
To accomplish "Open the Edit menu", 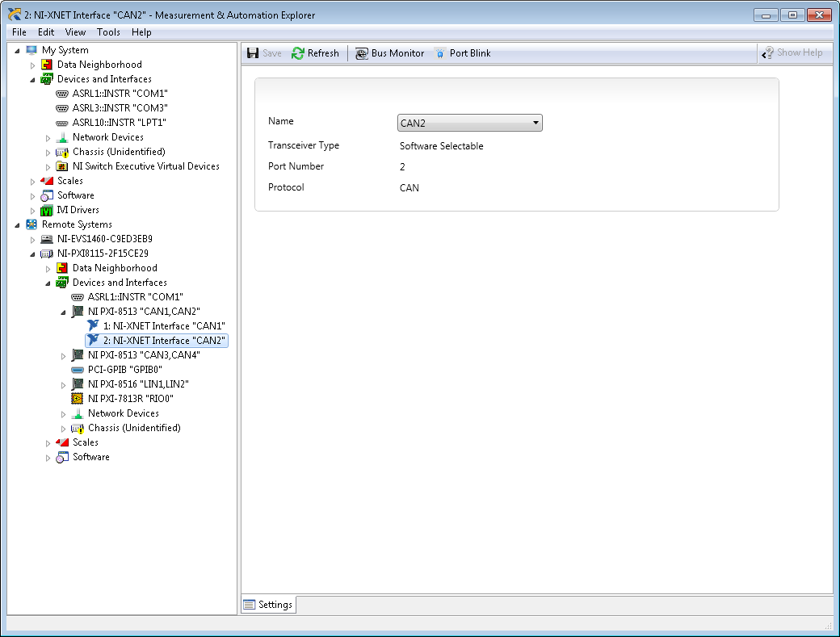I will pos(46,32).
